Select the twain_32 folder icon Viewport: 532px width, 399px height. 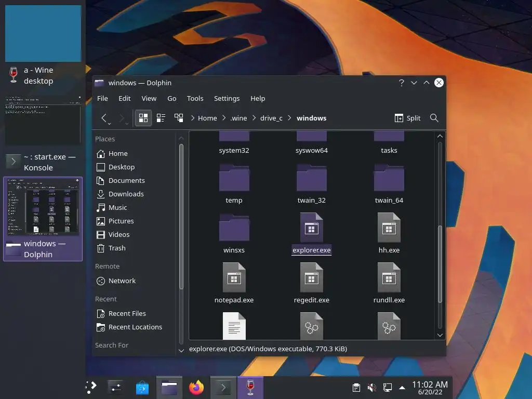click(x=312, y=178)
